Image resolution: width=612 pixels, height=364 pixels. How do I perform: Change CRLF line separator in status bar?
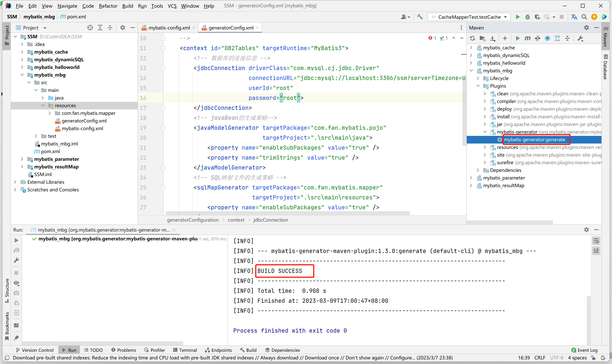(x=540, y=358)
